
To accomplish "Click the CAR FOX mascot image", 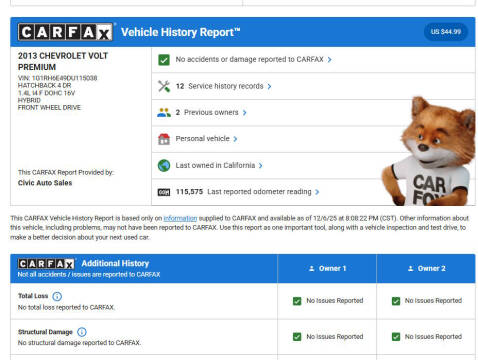I will click(429, 151).
